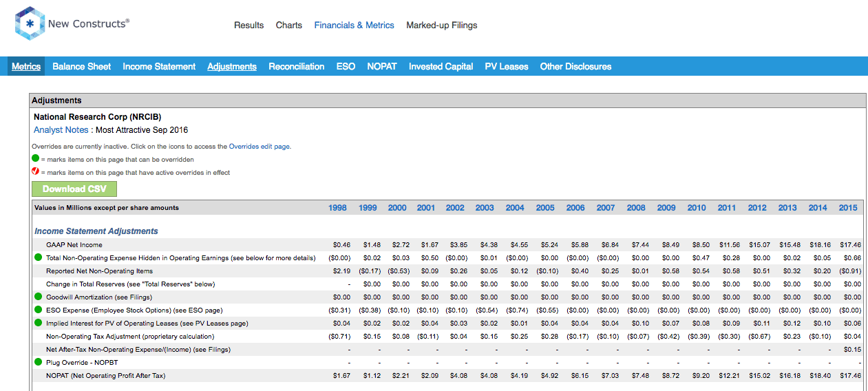
Task: Click 2014 NOPAT value $18.40
Action: [x=819, y=376]
